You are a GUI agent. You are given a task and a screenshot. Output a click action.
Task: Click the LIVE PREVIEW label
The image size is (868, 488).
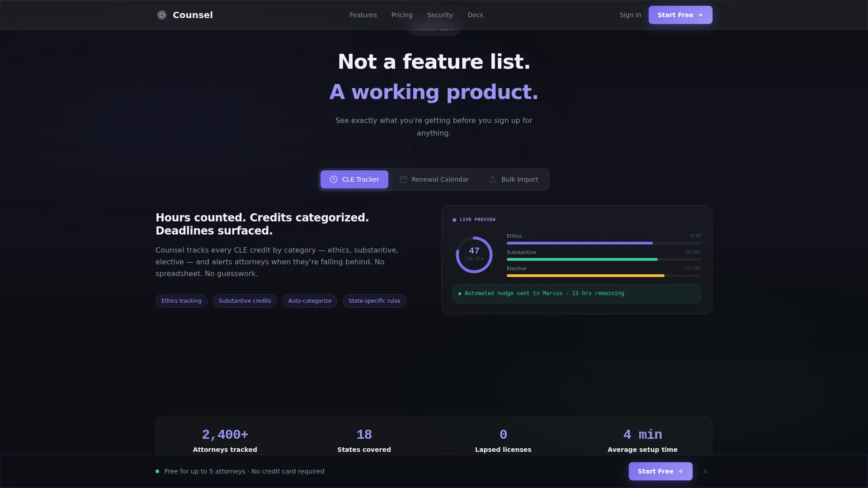pos(477,220)
